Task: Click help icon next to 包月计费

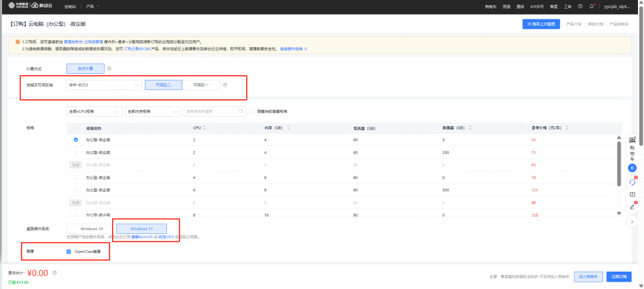Action: coord(109,68)
